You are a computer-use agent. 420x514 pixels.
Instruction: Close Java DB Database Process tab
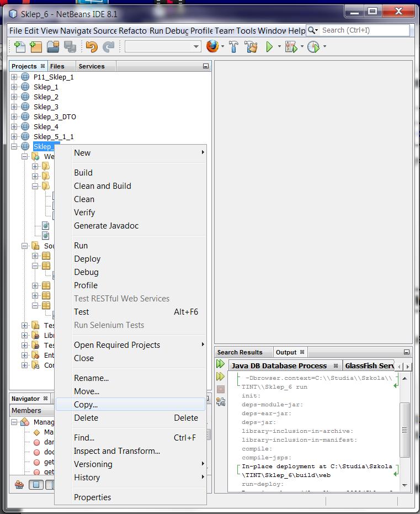point(336,365)
